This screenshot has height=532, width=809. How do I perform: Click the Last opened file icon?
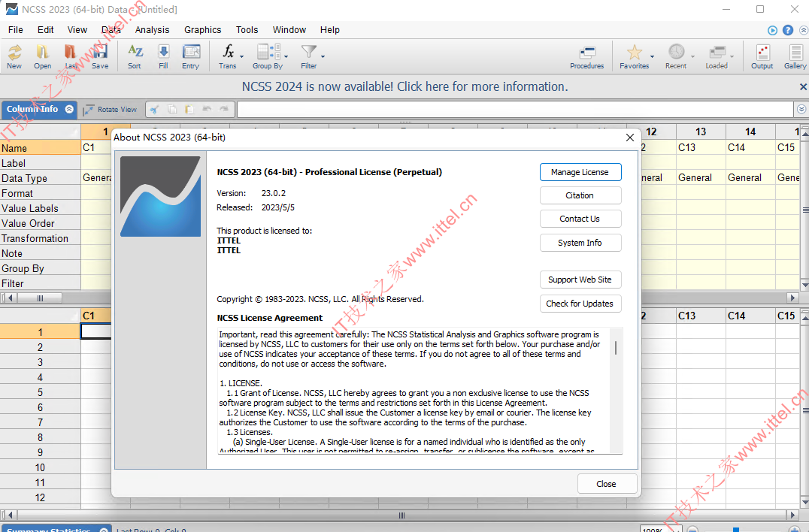tap(71, 56)
